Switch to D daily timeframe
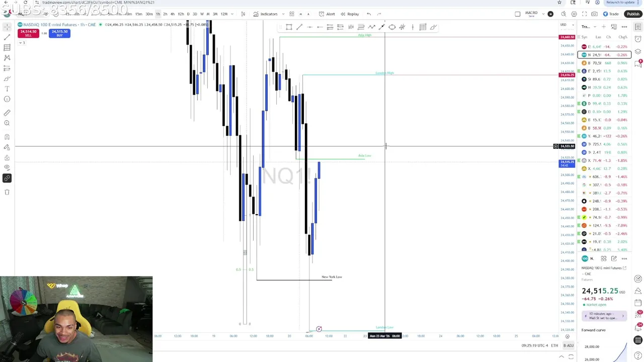The height and width of the screenshot is (362, 644). (188, 14)
